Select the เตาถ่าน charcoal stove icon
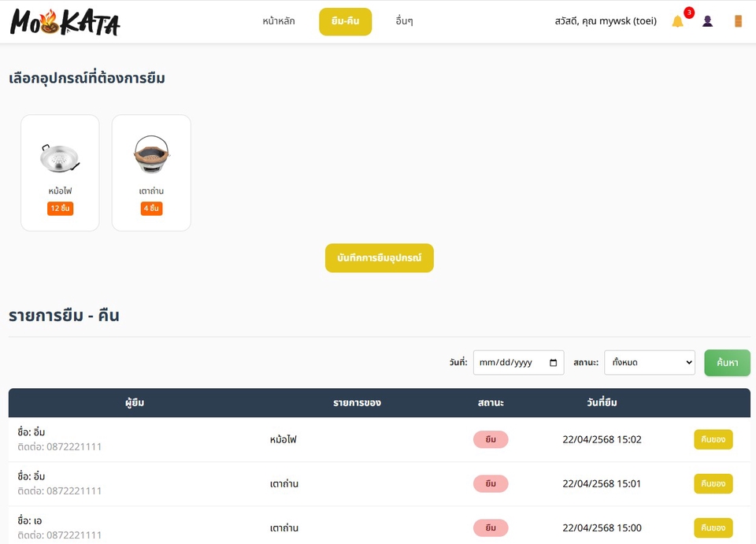This screenshot has height=544, width=756. coord(150,154)
